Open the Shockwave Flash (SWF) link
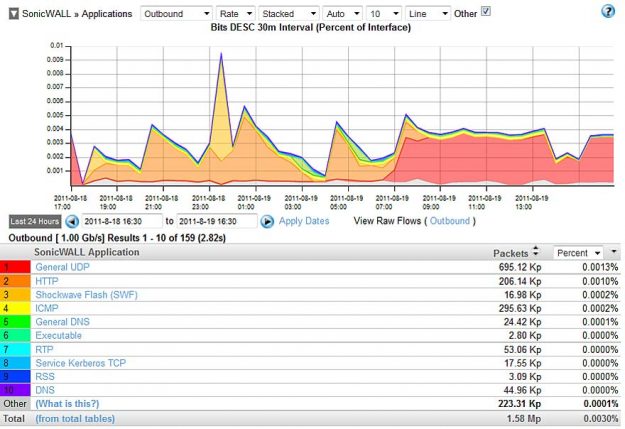 [85, 296]
